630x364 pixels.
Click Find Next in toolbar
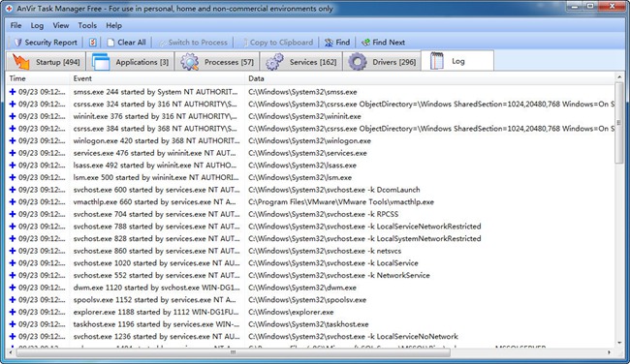(383, 43)
